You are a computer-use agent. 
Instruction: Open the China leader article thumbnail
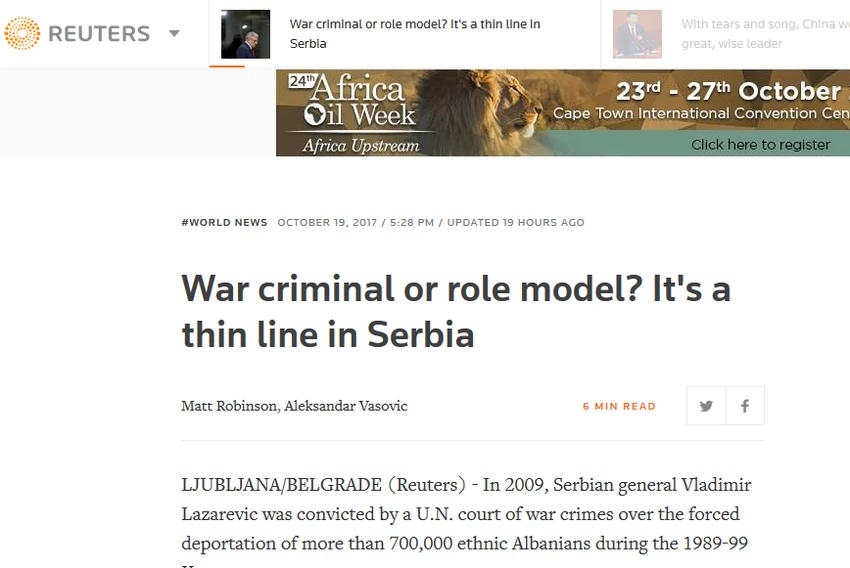(x=638, y=34)
